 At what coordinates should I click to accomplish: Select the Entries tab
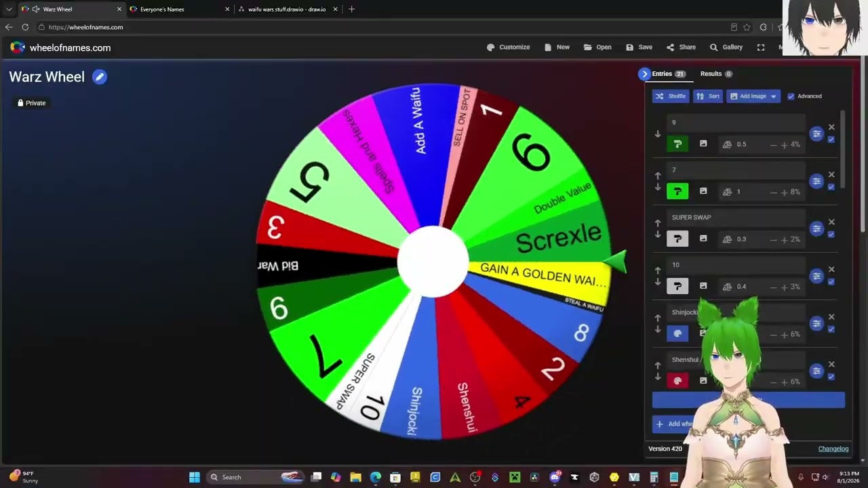click(669, 74)
